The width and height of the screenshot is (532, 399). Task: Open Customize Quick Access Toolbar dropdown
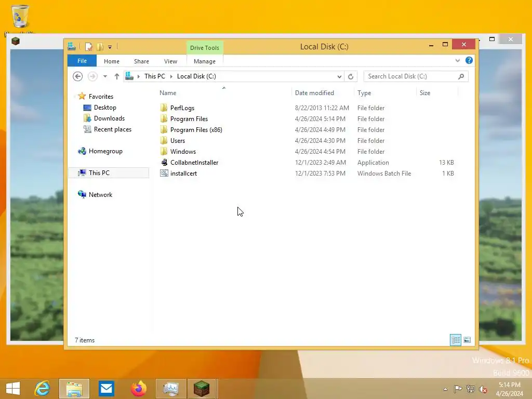pos(110,47)
